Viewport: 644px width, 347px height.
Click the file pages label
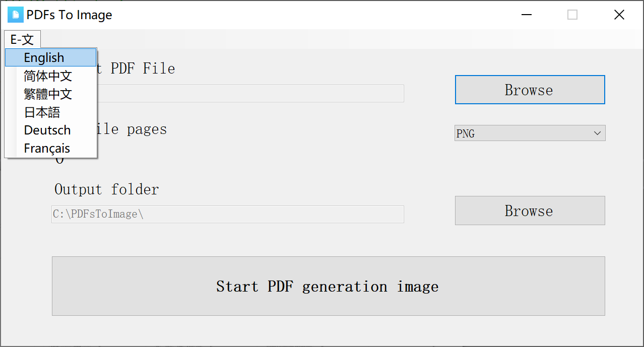click(x=136, y=129)
